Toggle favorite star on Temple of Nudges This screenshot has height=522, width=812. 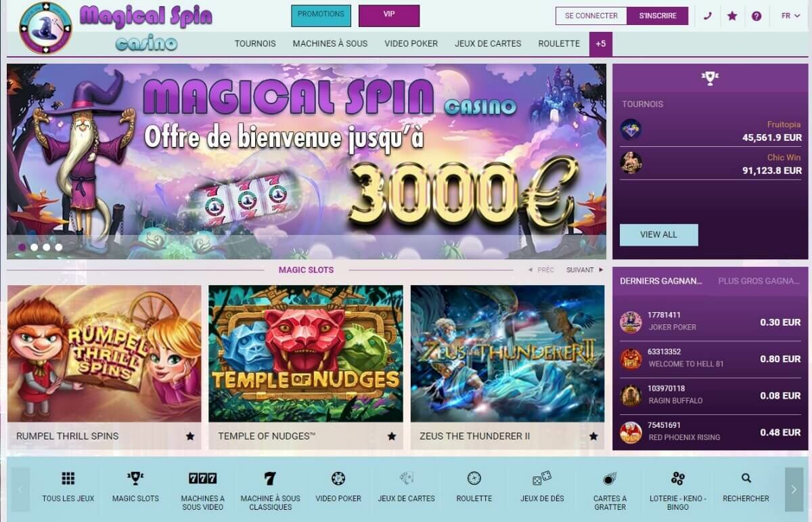pyautogui.click(x=392, y=436)
